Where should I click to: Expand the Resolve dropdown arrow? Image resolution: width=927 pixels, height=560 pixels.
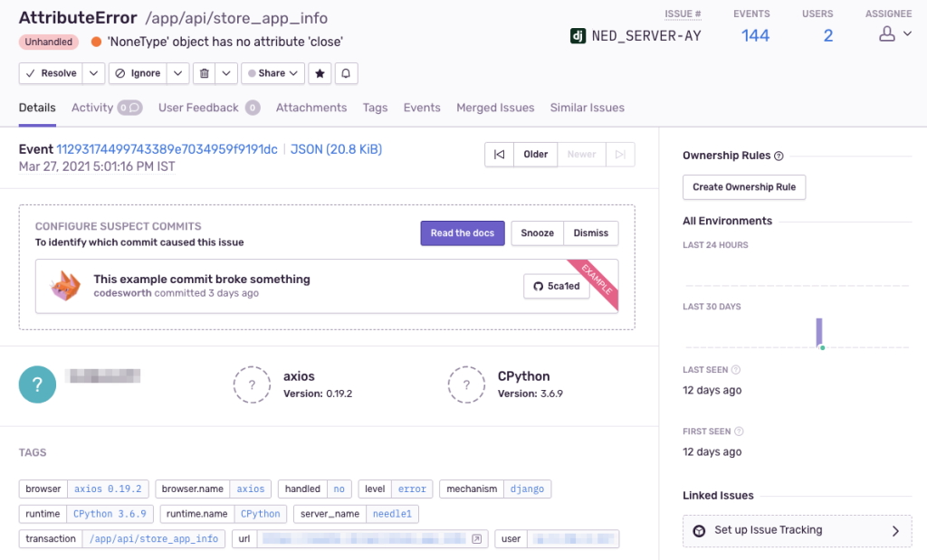tap(95, 73)
